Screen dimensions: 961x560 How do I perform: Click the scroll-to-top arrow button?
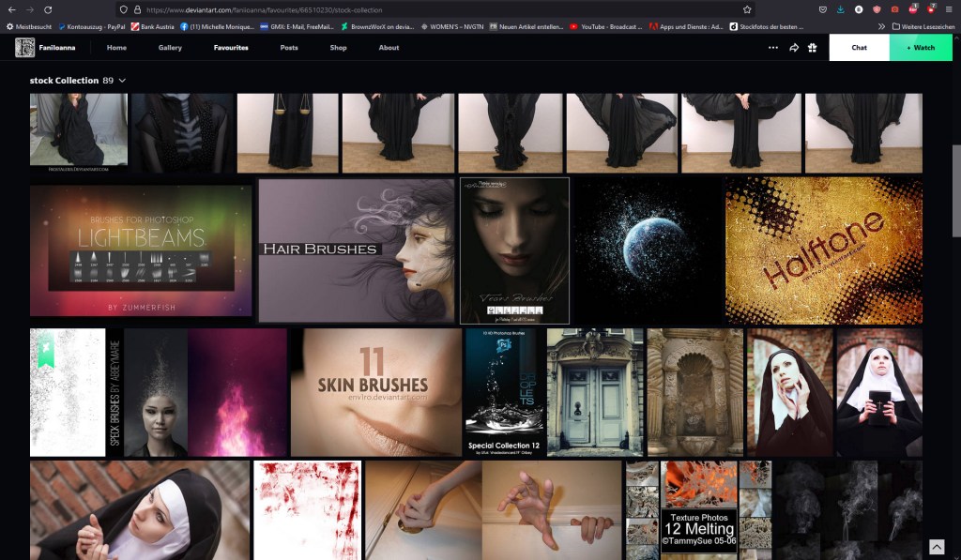936,547
